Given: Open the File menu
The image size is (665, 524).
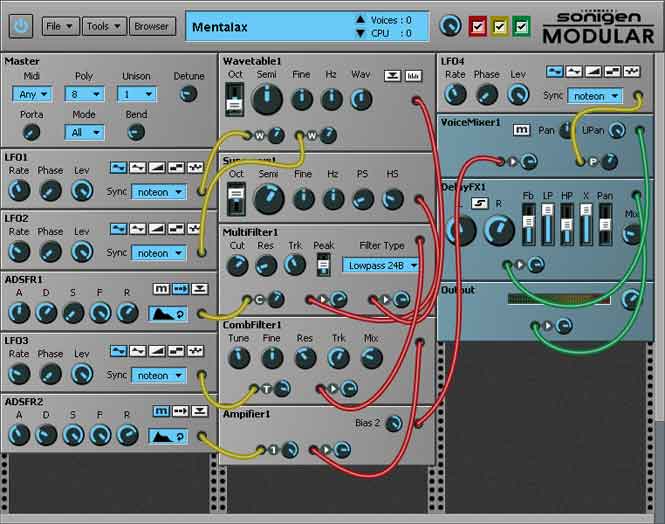Looking at the screenshot, I should (60, 26).
